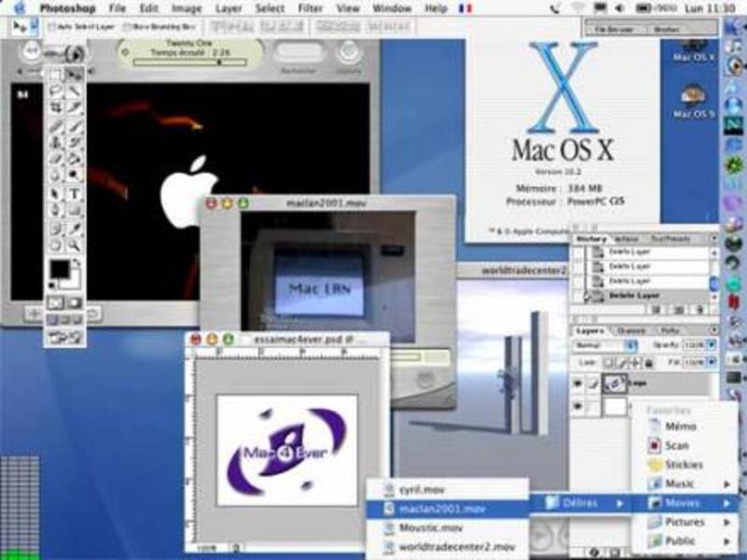Screen dimensions: 747x560
Task: Hide the Logo layer with its eye
Action: pos(577,383)
